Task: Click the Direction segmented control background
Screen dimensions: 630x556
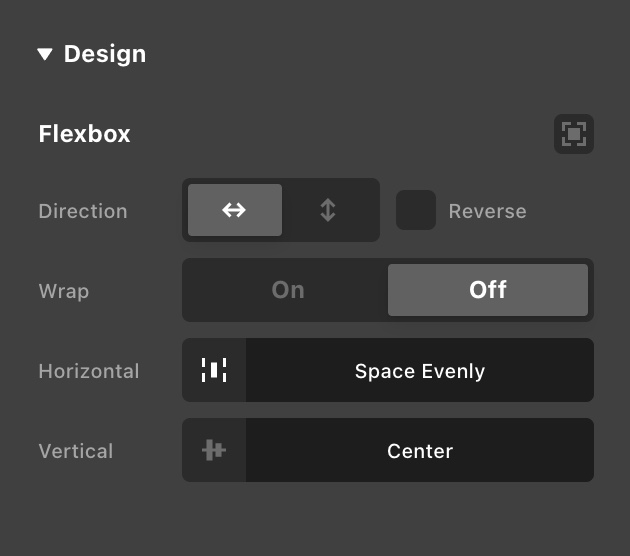Action: click(281, 210)
